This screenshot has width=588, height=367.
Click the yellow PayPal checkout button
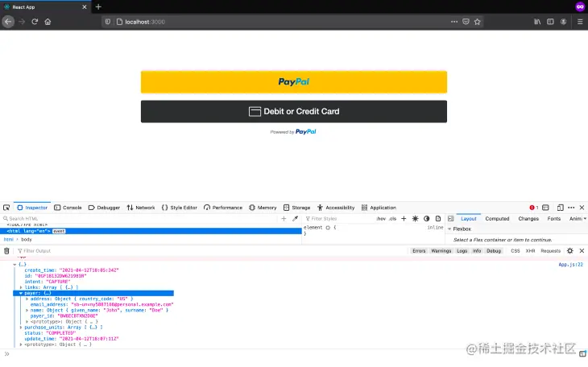[x=294, y=82]
